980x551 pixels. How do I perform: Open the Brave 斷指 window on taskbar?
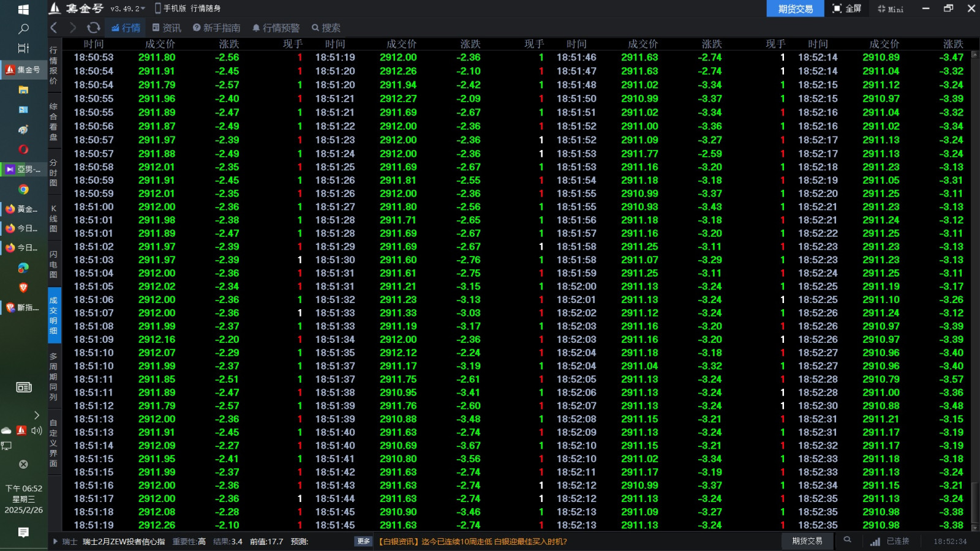(x=23, y=308)
